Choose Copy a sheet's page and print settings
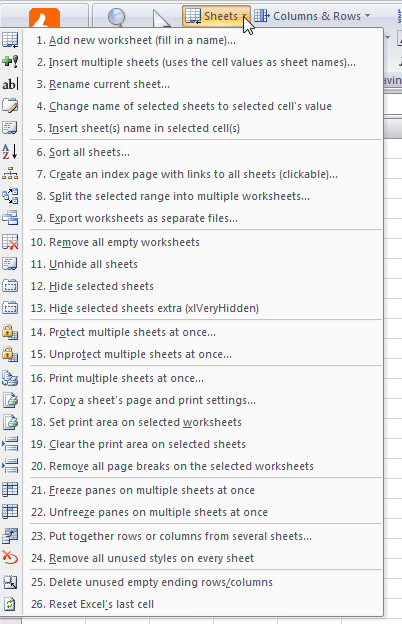 coord(203,400)
